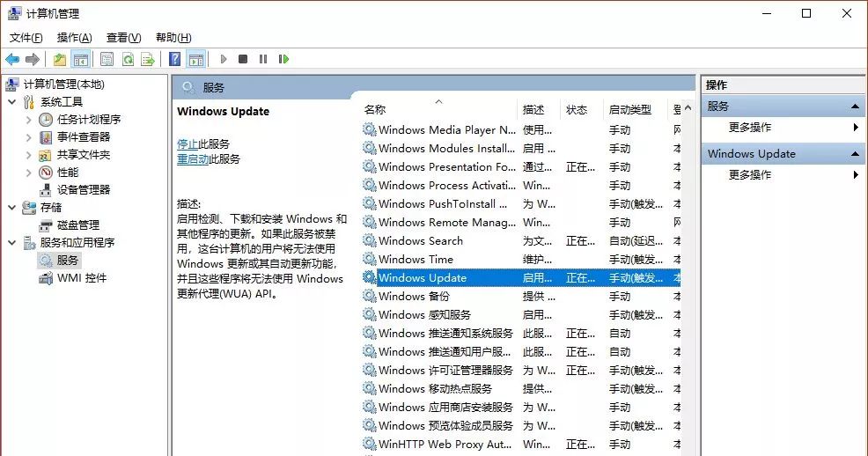868x456 pixels.
Task: Open the 操作(A) menu
Action: coord(74,38)
